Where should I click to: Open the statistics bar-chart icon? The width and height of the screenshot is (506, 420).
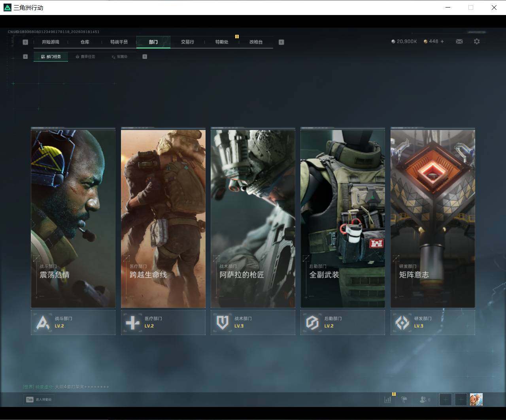[388, 399]
